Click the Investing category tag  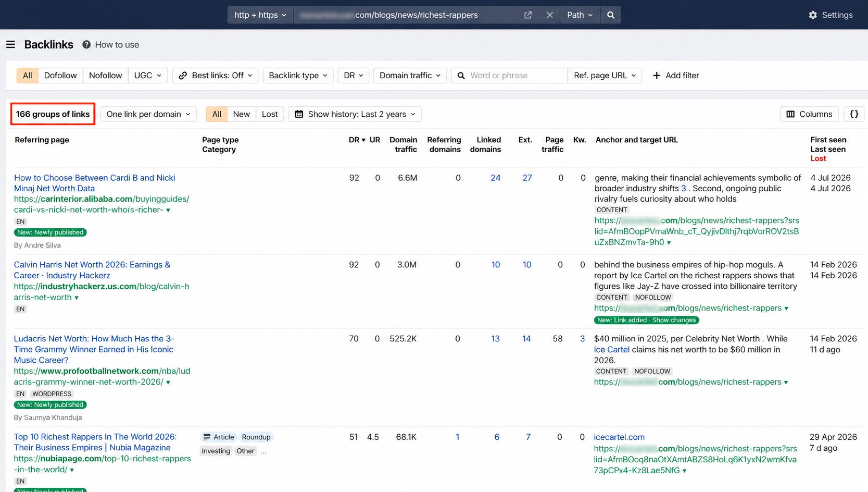pyautogui.click(x=216, y=451)
